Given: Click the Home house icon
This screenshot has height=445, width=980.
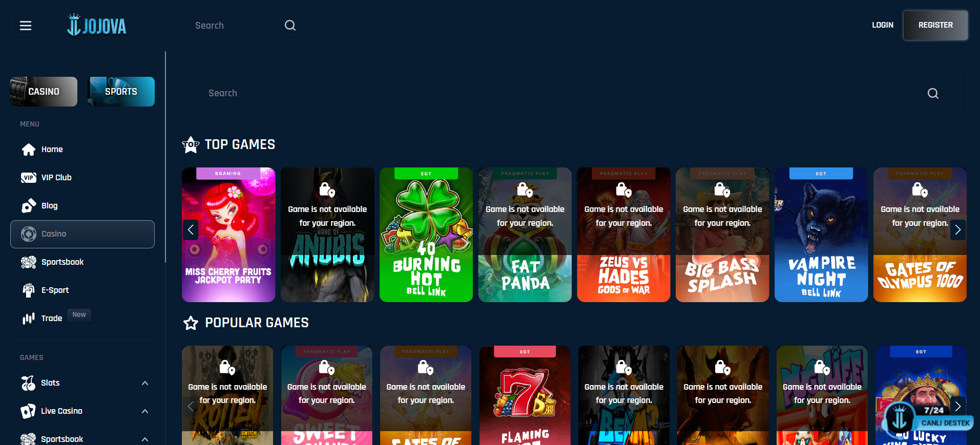Looking at the screenshot, I should pos(29,150).
